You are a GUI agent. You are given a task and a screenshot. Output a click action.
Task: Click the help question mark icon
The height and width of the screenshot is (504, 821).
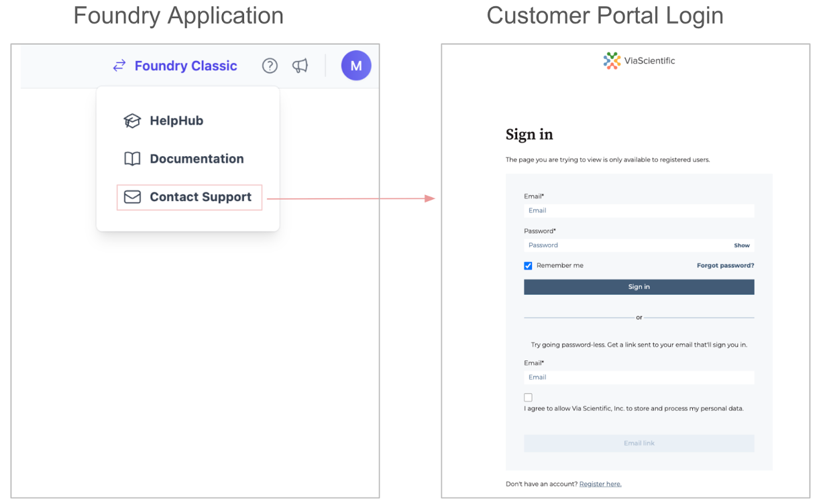pyautogui.click(x=270, y=66)
